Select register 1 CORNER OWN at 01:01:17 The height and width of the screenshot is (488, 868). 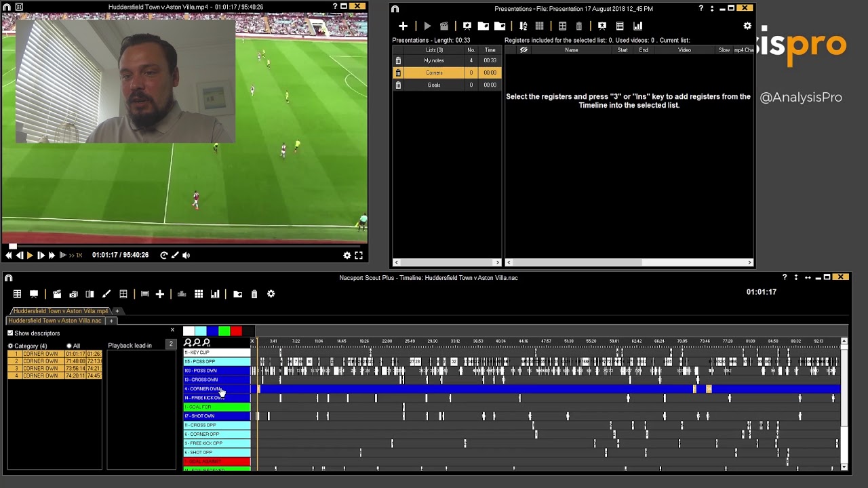tap(55, 354)
